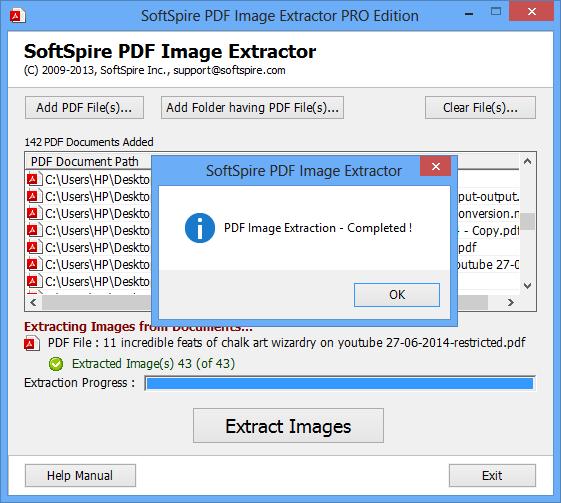This screenshot has height=503, width=561.
Task: Open the Help Manual
Action: pyautogui.click(x=80, y=475)
